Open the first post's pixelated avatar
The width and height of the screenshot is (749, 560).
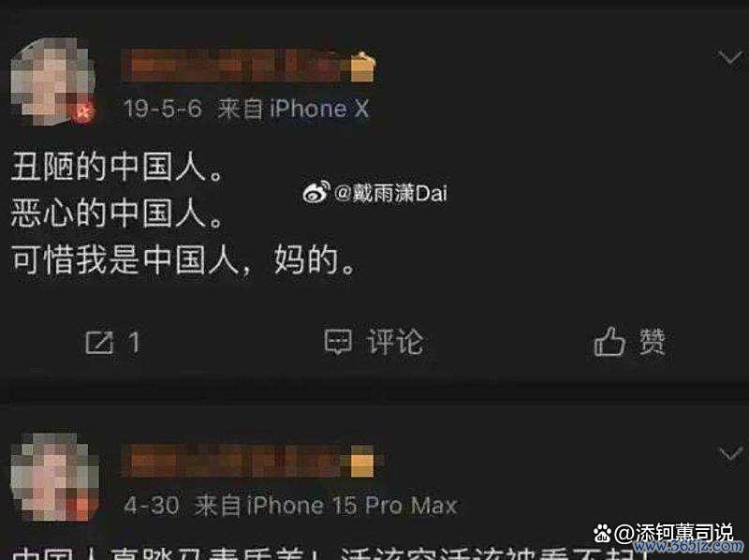click(52, 81)
